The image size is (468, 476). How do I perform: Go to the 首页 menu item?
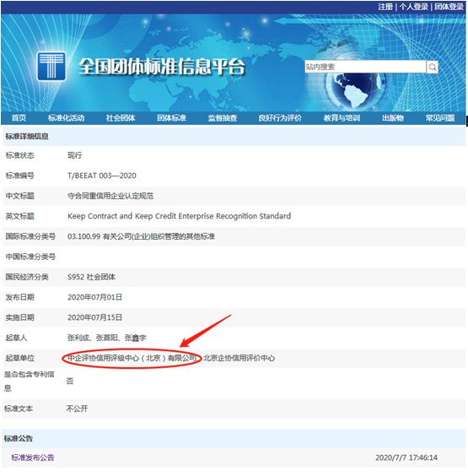[x=19, y=118]
